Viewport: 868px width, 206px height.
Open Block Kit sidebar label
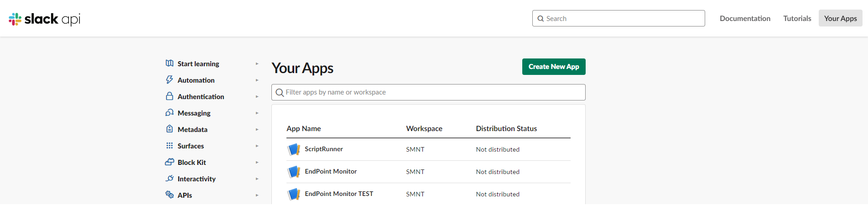click(192, 163)
